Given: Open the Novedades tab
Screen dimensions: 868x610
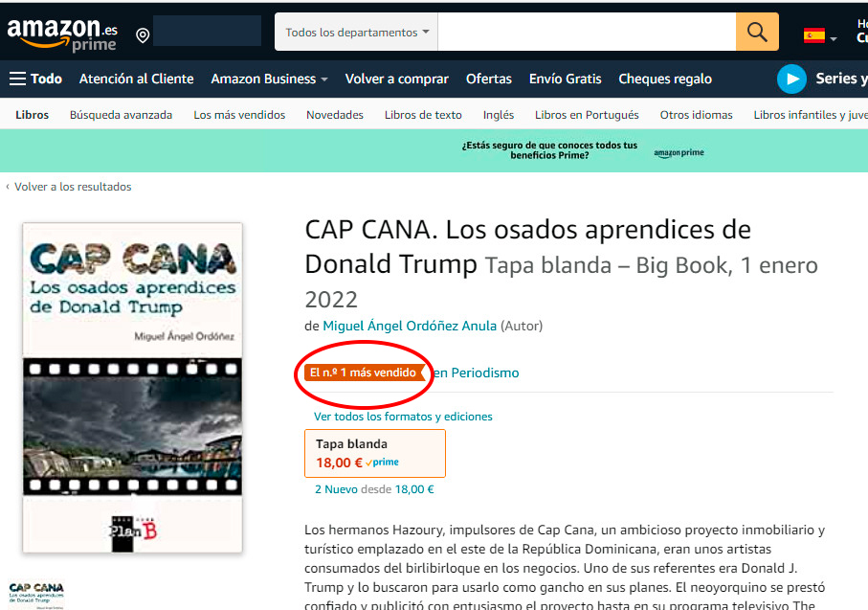Looking at the screenshot, I should point(335,115).
